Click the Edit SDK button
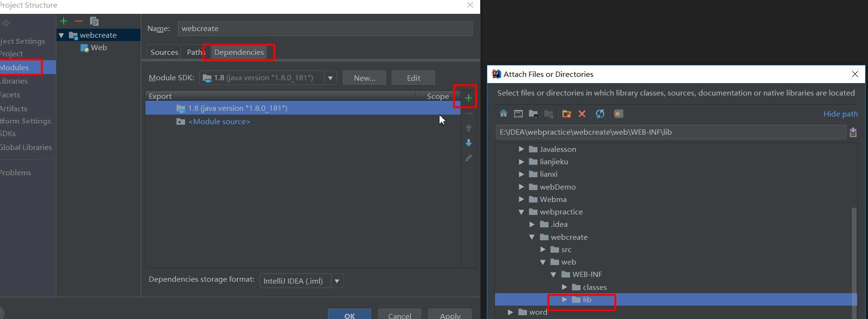The width and height of the screenshot is (868, 319). pyautogui.click(x=413, y=78)
